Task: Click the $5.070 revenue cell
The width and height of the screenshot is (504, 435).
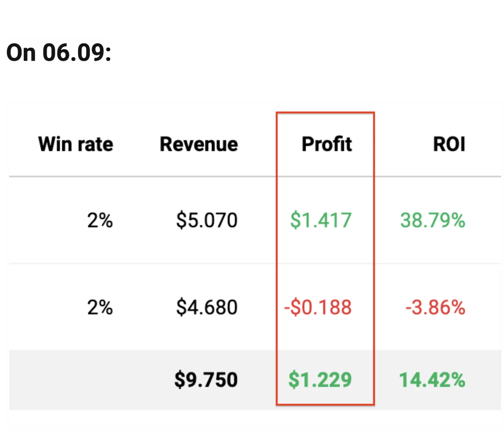Action: coord(207,220)
